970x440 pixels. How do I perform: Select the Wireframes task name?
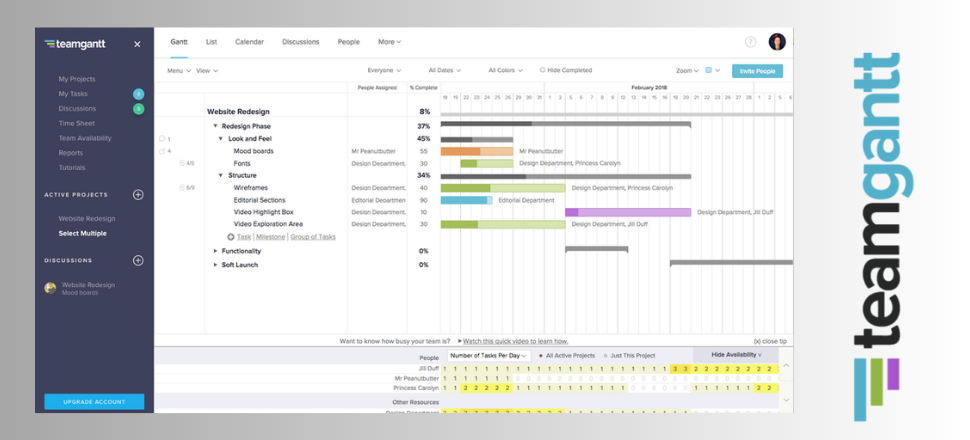tap(251, 188)
